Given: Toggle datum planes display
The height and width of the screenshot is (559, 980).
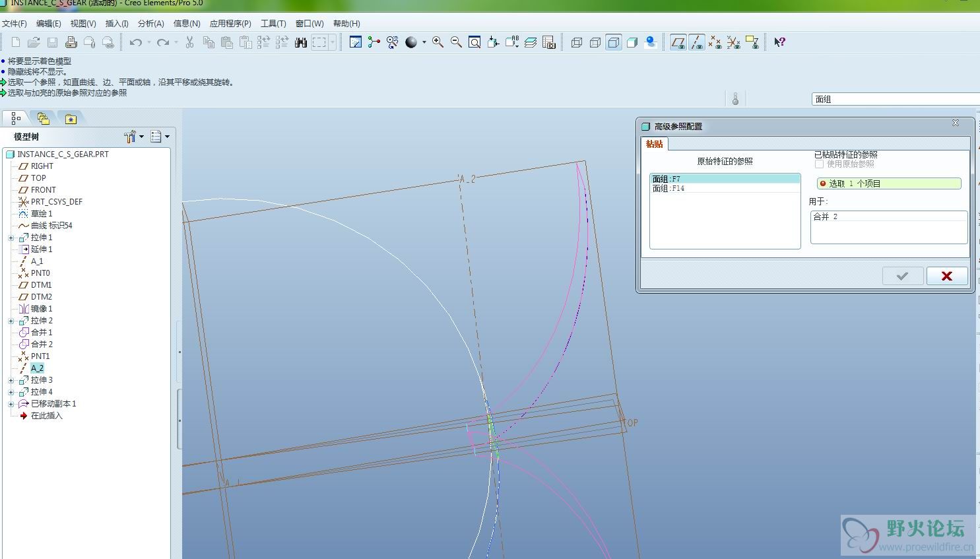Looking at the screenshot, I should click(x=678, y=42).
